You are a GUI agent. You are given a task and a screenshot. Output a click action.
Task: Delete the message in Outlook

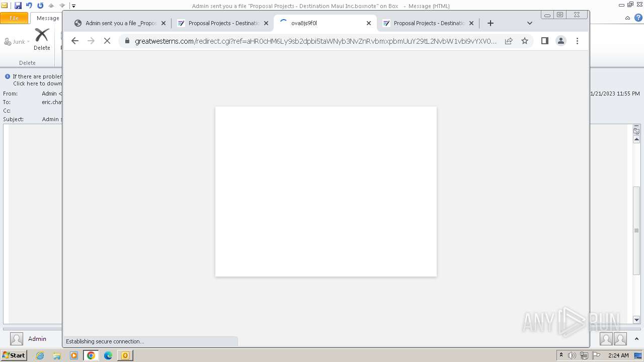click(42, 39)
